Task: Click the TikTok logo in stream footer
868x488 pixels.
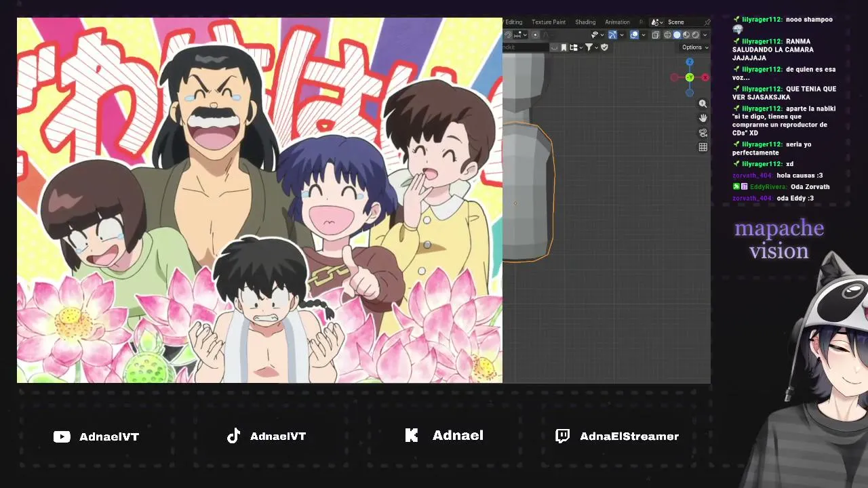Action: [x=233, y=436]
